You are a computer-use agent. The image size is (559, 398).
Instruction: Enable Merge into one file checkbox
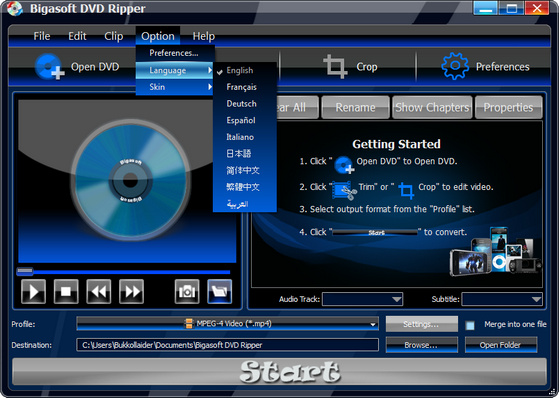(470, 325)
